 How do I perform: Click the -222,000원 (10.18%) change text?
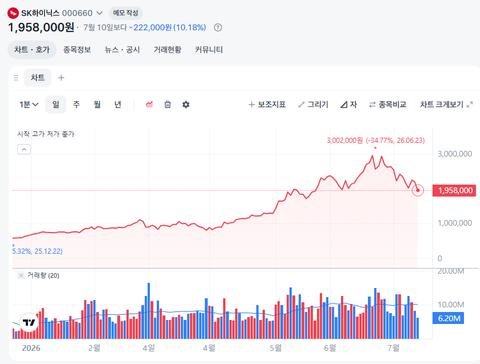[x=168, y=27]
